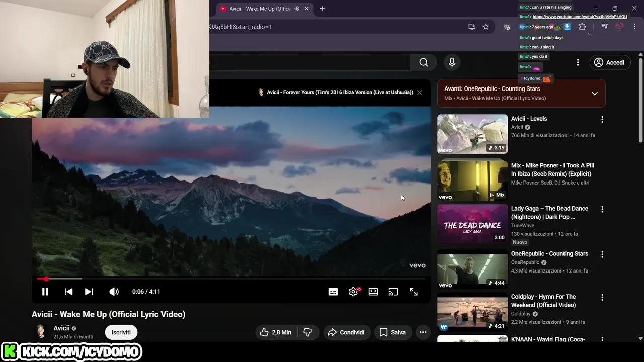Open YouTube settings three-dot menu near Accedi
This screenshot has width=644, height=362.
tap(578, 62)
